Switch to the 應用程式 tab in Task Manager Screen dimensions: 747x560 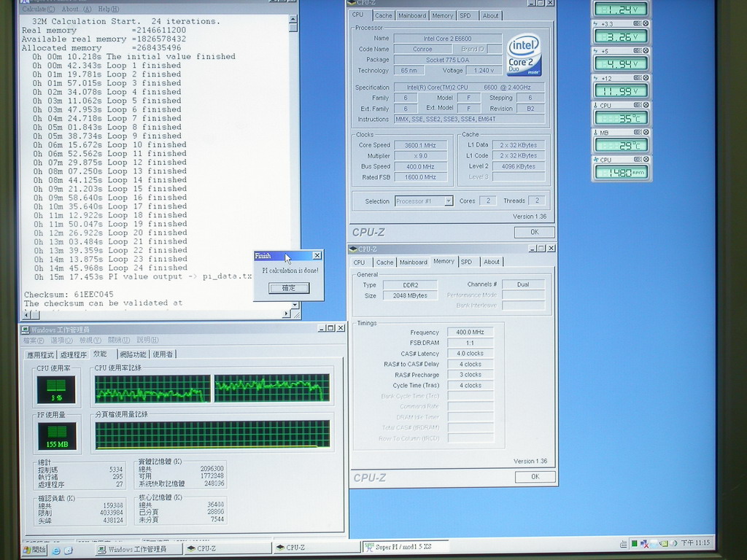pyautogui.click(x=41, y=355)
